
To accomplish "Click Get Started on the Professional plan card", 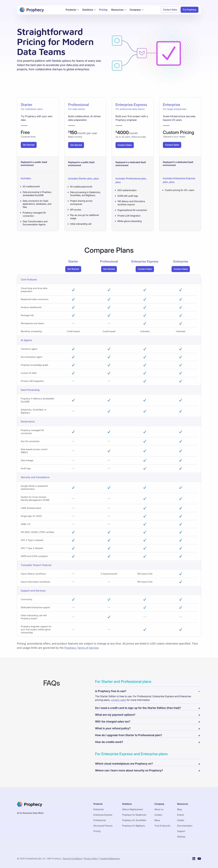I will click(76, 145).
